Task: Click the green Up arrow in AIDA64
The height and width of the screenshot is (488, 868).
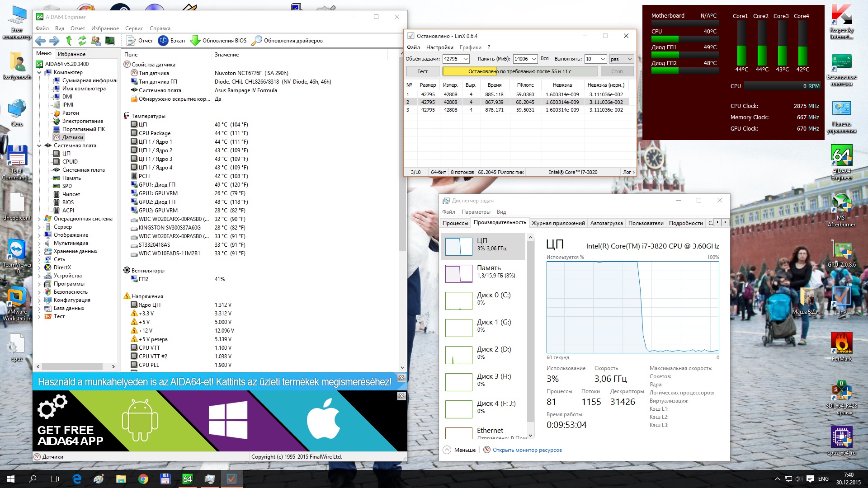Action: point(69,41)
